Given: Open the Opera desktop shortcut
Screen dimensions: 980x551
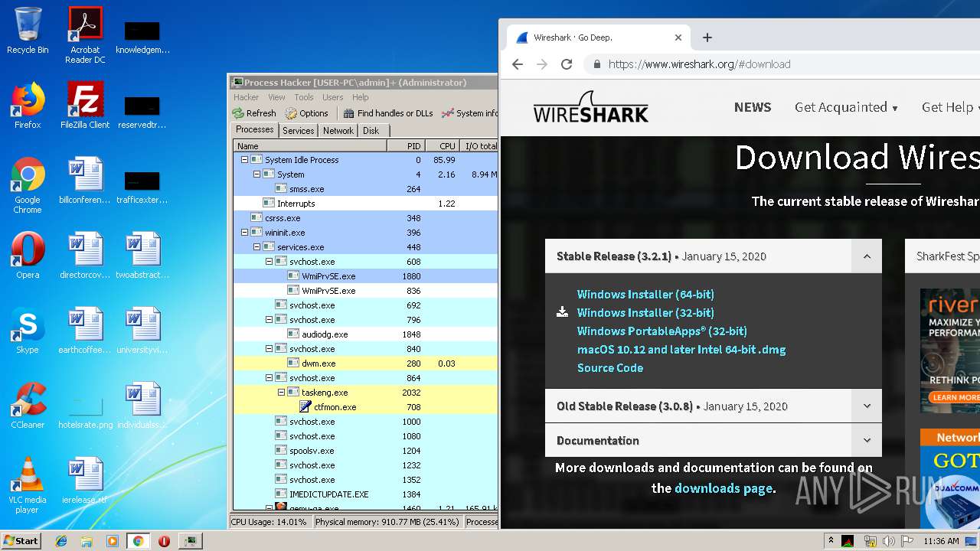Looking at the screenshot, I should coord(28,256).
